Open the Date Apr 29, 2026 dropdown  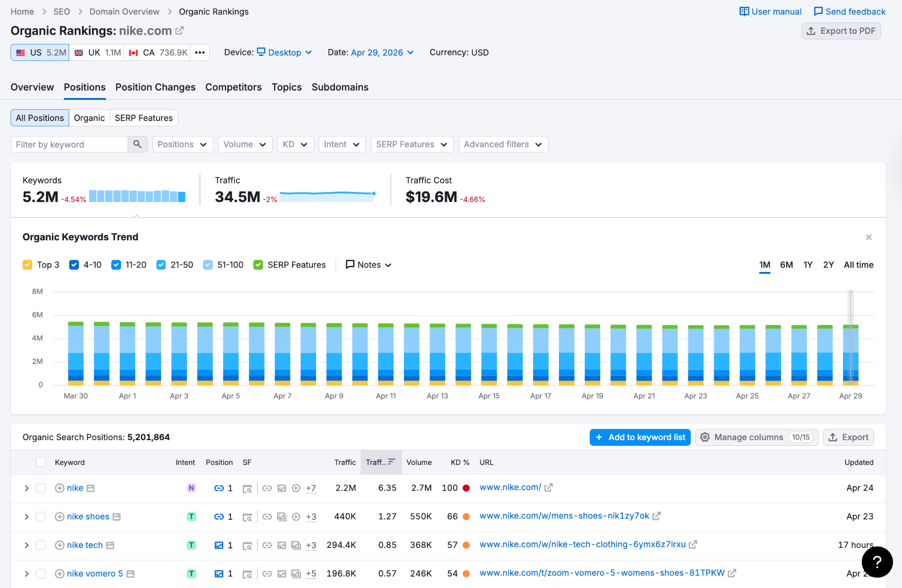[x=382, y=52]
